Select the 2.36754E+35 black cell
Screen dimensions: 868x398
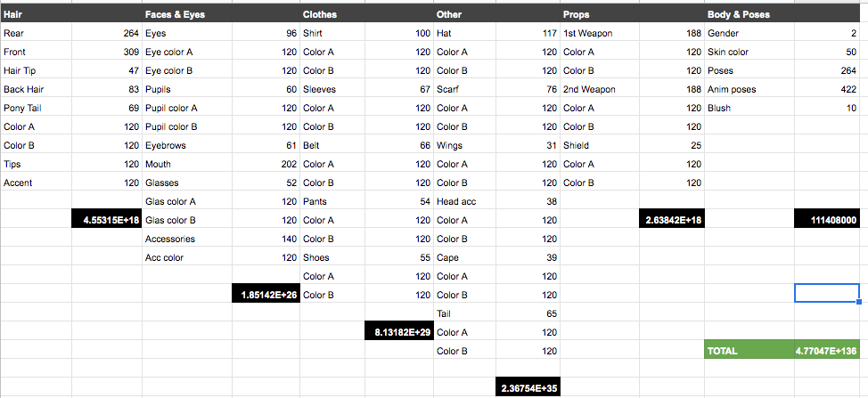click(529, 388)
